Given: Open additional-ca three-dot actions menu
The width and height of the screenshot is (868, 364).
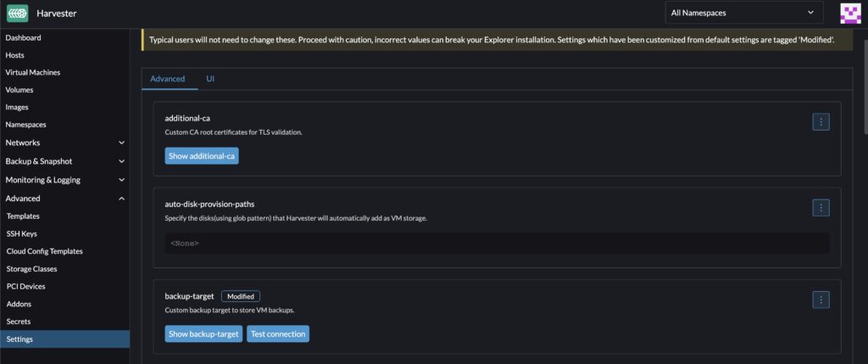Looking at the screenshot, I should point(821,122).
